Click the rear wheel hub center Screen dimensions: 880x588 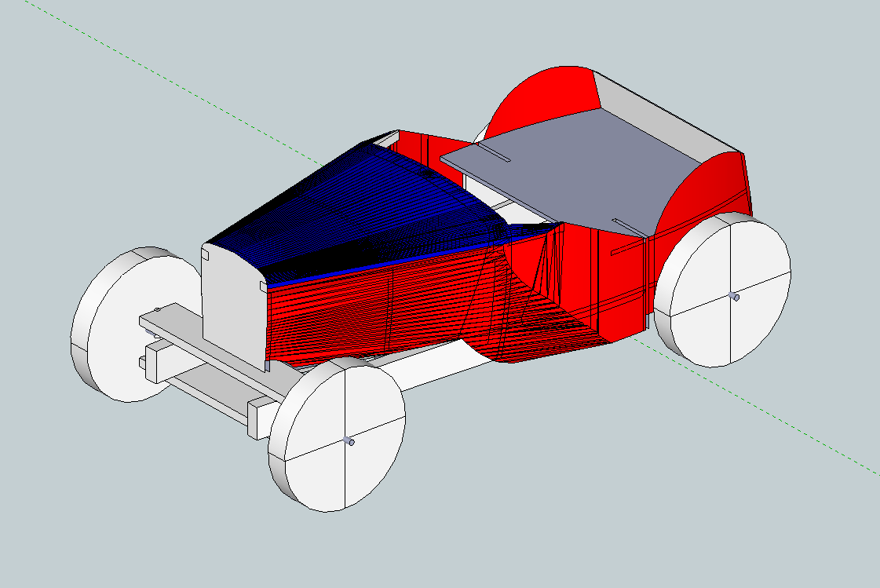[x=735, y=297]
